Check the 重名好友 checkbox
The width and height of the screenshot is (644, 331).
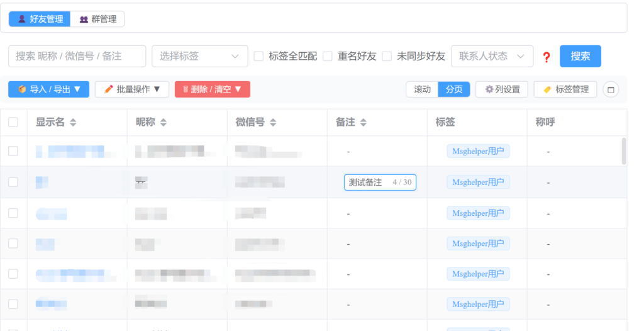[328, 56]
